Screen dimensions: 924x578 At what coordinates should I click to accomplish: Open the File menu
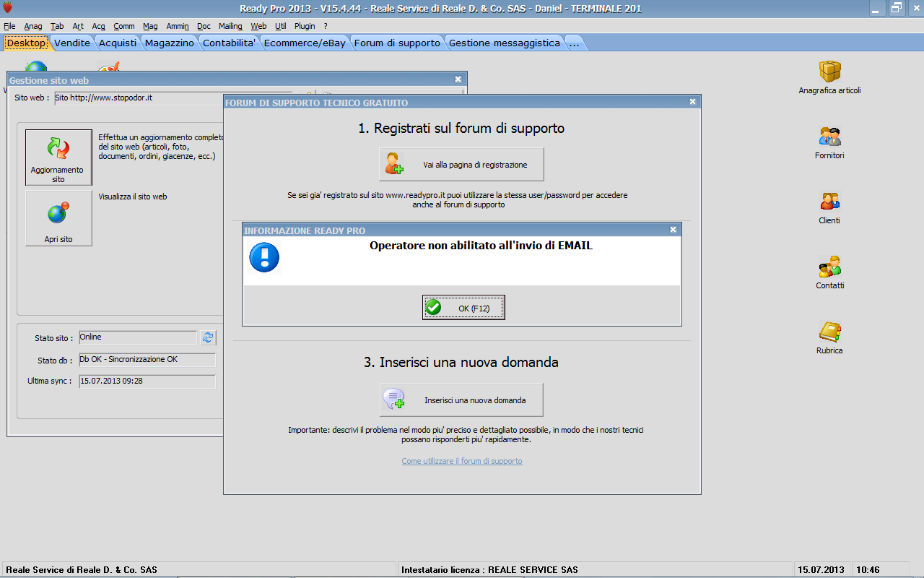pyautogui.click(x=9, y=26)
